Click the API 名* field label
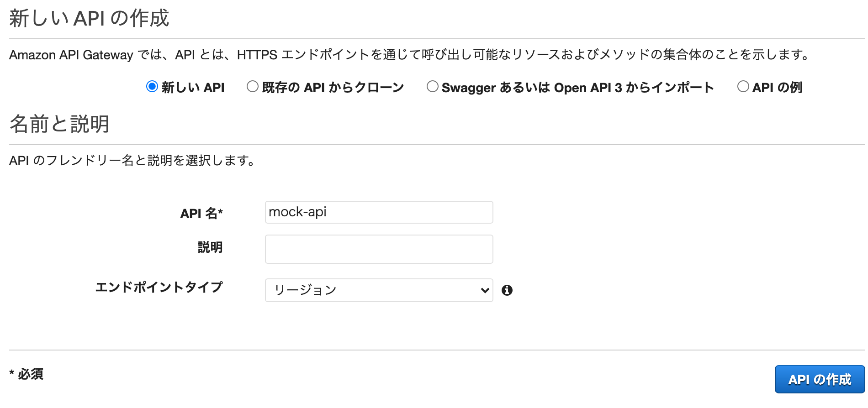Image resolution: width=868 pixels, height=408 pixels. (201, 213)
